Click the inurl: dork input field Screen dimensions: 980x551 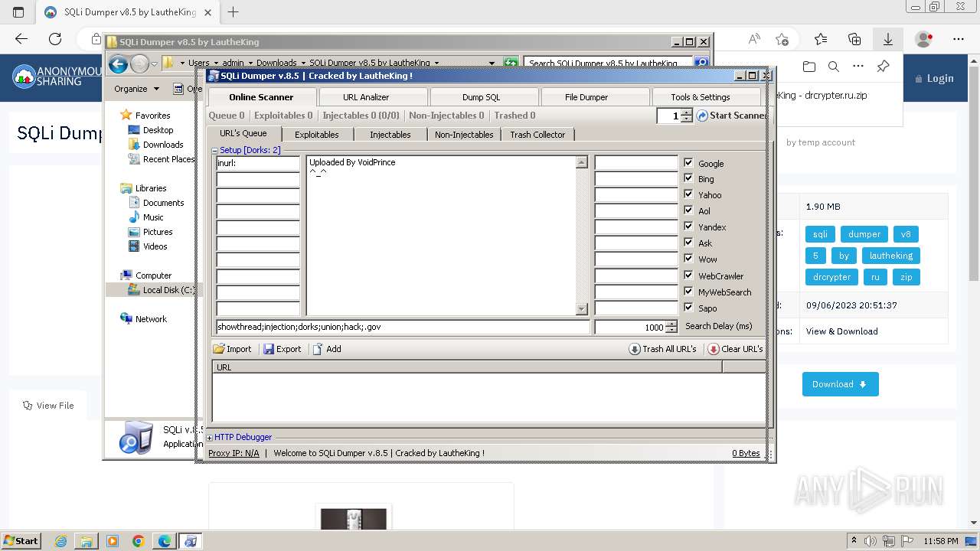pos(258,163)
